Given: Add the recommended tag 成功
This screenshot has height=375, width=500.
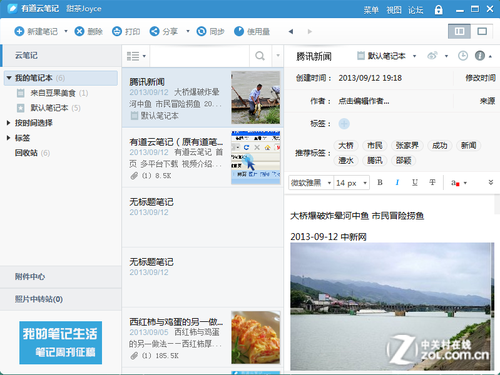Looking at the screenshot, I should tap(440, 146).
